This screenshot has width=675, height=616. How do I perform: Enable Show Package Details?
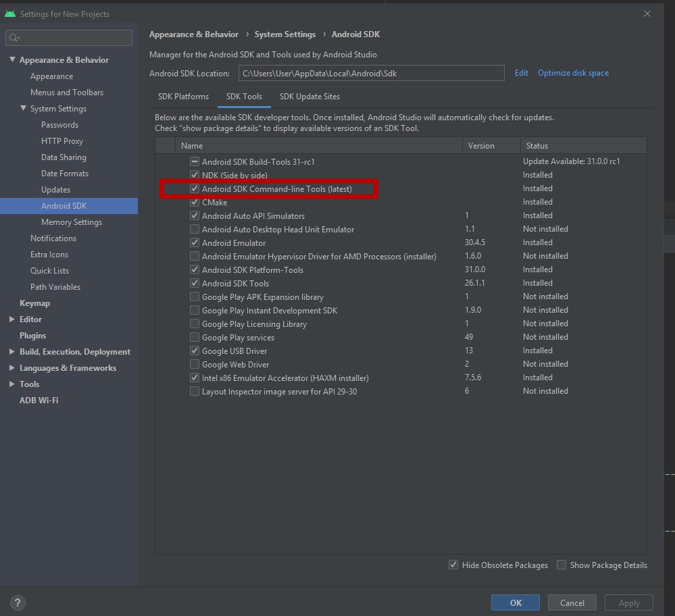[561, 565]
